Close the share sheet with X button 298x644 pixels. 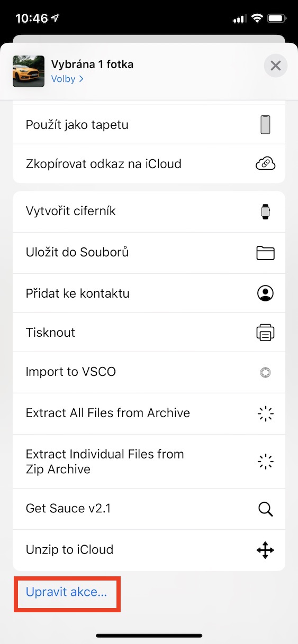tap(275, 66)
